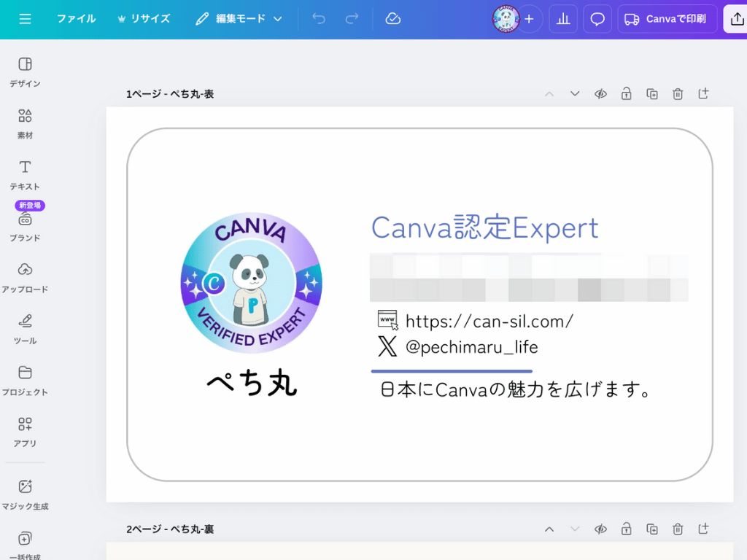
Task: Duplicate ぺち丸-表 using the copy icon
Action: [x=652, y=93]
